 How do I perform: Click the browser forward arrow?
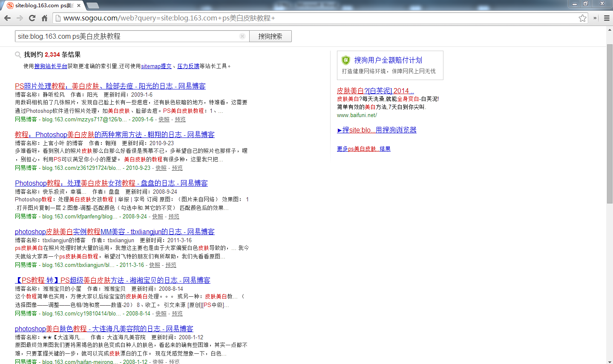point(20,18)
